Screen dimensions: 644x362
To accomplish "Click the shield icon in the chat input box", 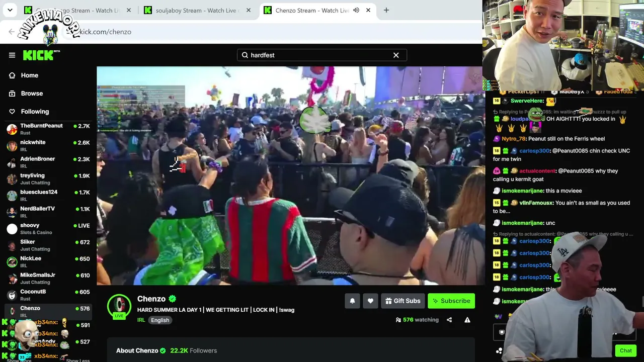I will point(502,332).
